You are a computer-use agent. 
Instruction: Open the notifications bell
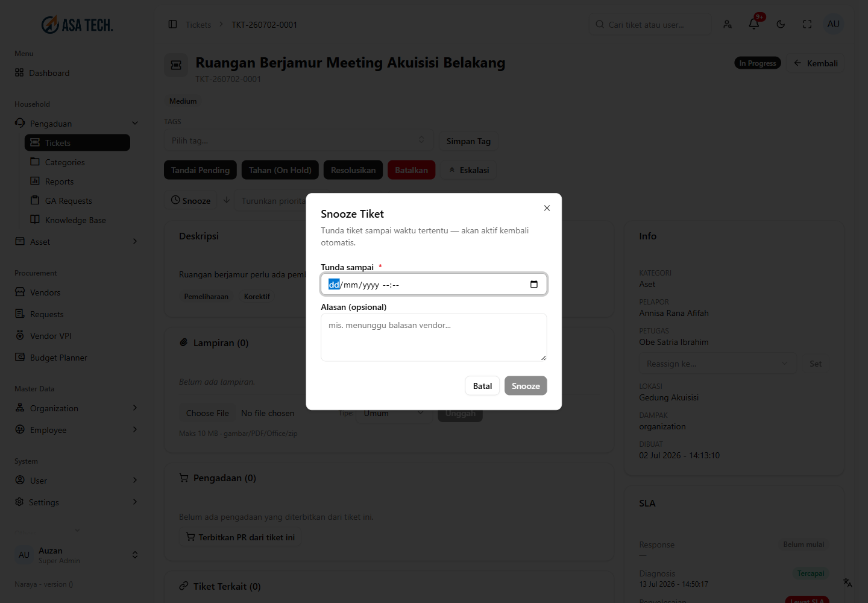coord(754,24)
